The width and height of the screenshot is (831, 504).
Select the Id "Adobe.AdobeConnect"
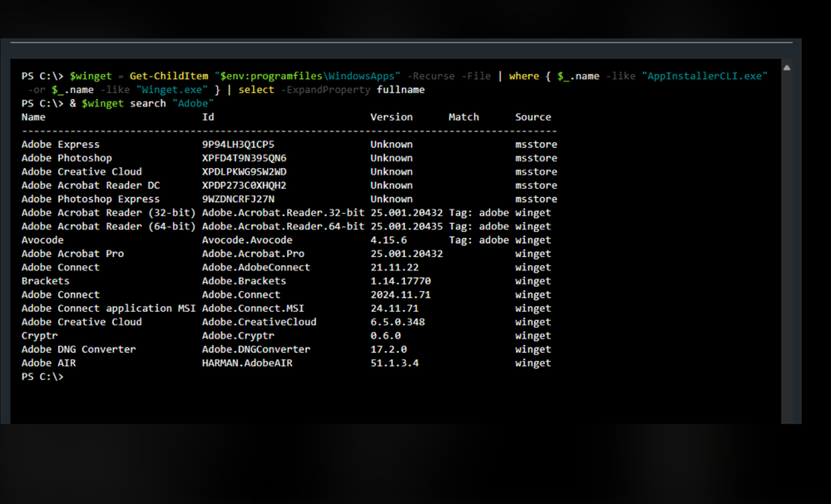tap(256, 268)
